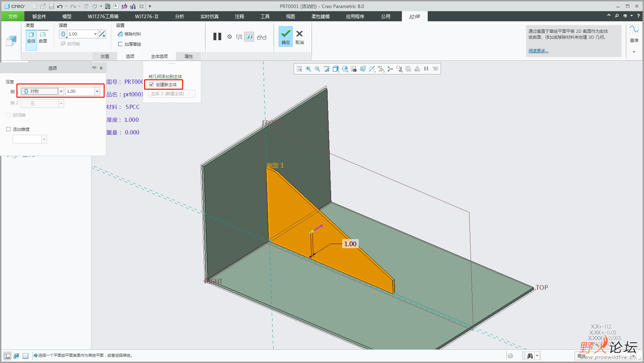Click the refit zoom icon in graphics toolbar
644x363 pixels.
tap(299, 69)
